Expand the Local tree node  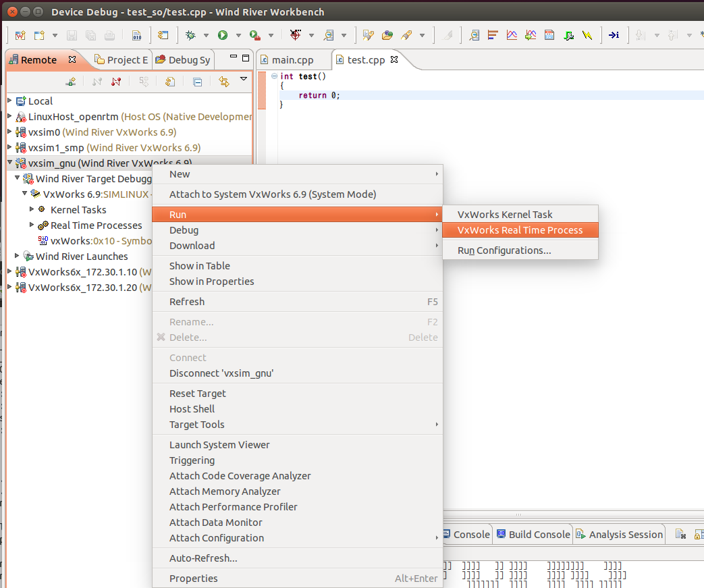pos(9,100)
